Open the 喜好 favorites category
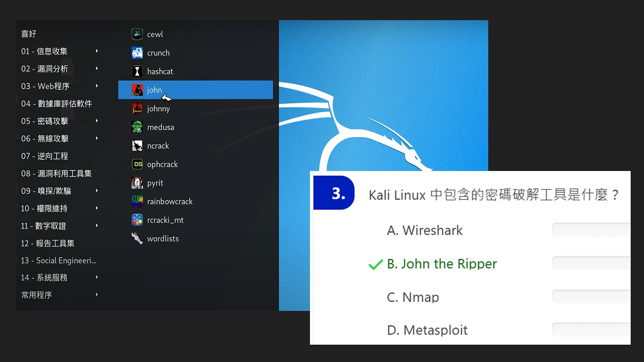Viewport: 644px width, 362px height. tap(29, 34)
